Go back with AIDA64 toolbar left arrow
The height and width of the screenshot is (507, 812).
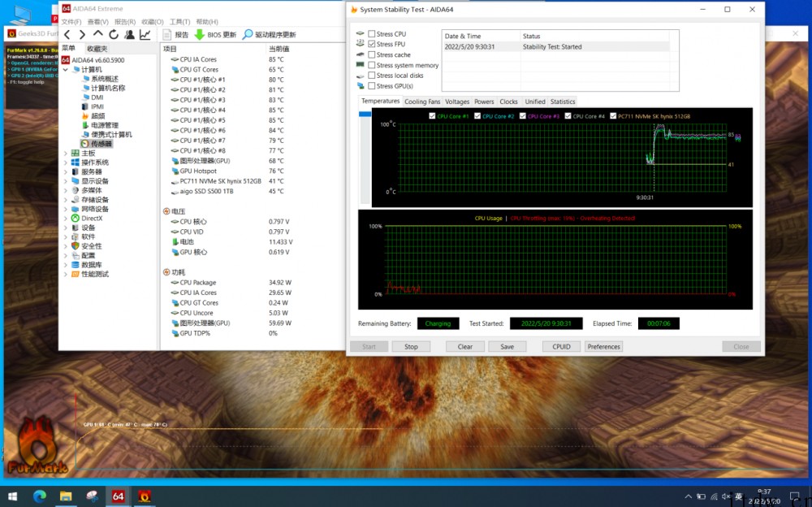point(67,35)
